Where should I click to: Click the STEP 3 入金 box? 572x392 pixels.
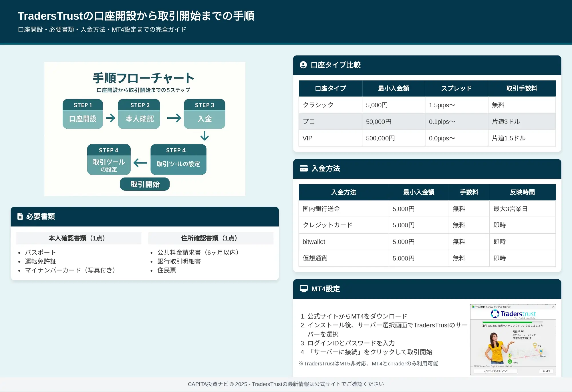[204, 114]
